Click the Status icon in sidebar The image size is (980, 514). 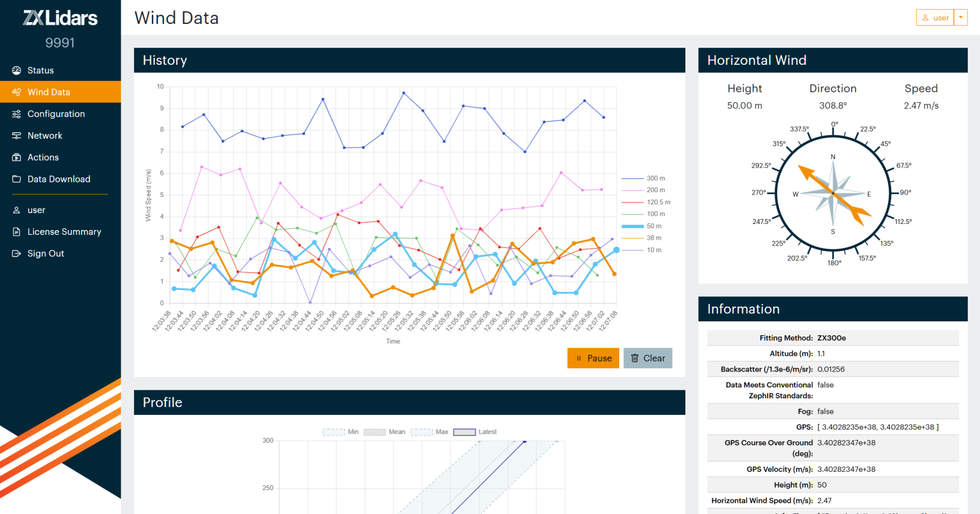tap(17, 70)
